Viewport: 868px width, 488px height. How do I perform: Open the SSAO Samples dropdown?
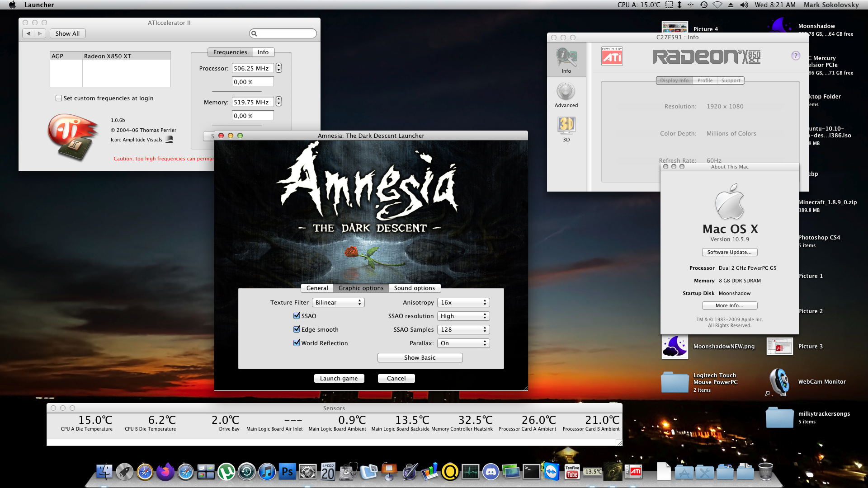[x=463, y=329]
